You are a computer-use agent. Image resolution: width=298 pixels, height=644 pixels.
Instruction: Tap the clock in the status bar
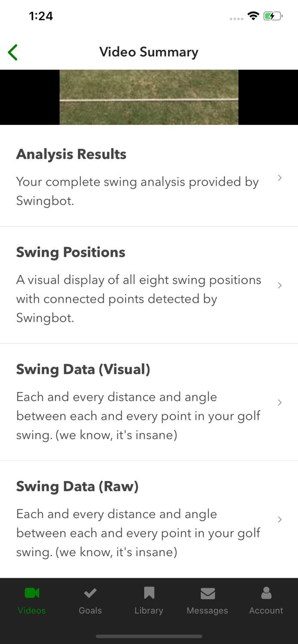click(41, 16)
